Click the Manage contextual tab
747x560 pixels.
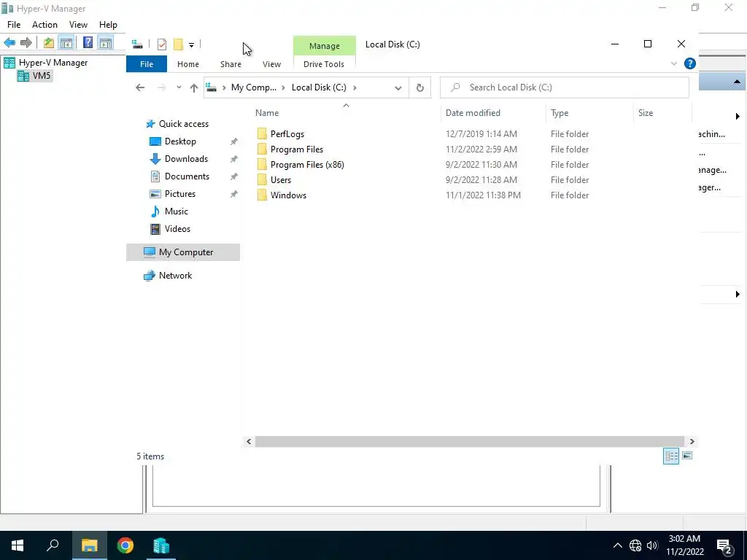coord(325,46)
